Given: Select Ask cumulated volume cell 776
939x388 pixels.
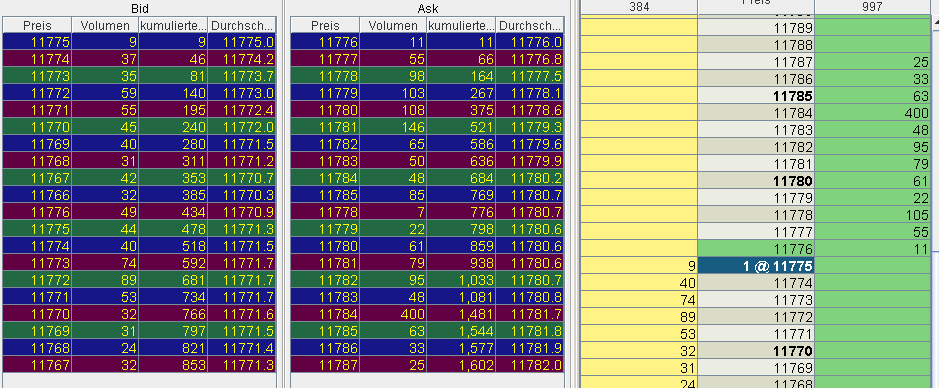Looking at the screenshot, I should pos(461,211).
